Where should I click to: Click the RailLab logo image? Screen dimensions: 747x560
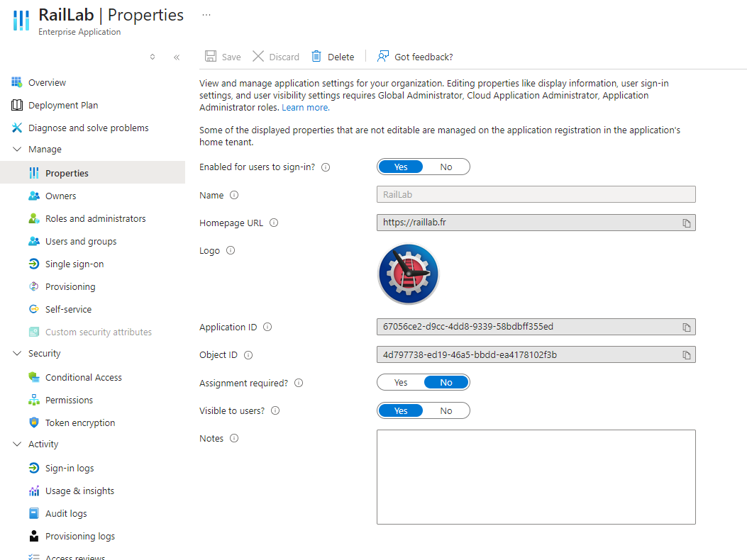click(x=409, y=274)
